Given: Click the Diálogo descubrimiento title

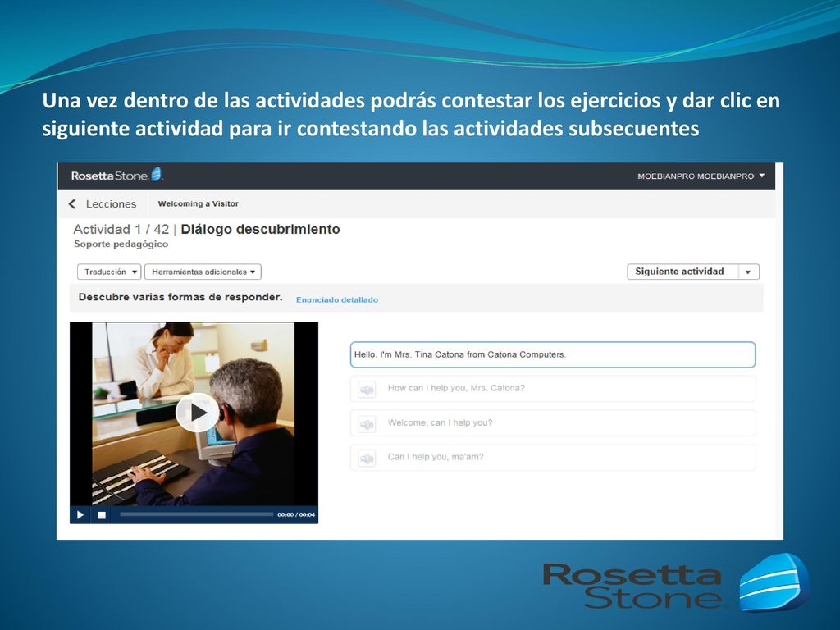Looking at the screenshot, I should pos(260,230).
